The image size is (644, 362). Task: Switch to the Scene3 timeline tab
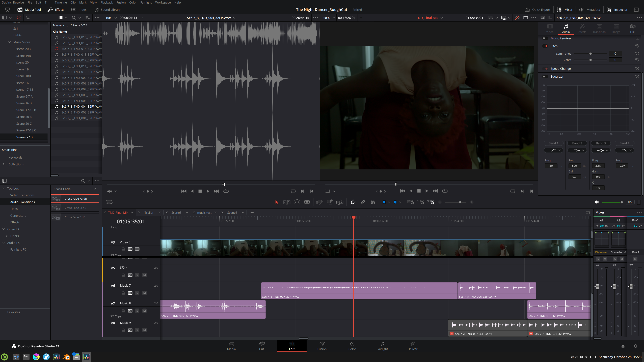pos(176,212)
